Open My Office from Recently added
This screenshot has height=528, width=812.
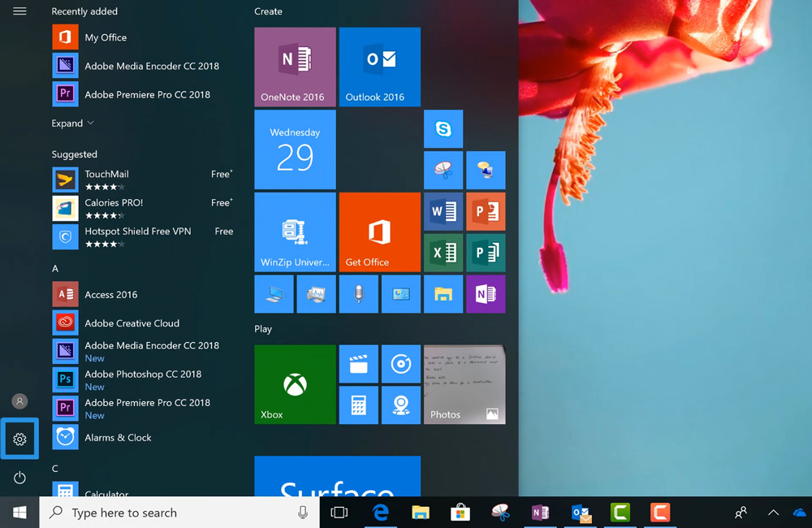tap(142, 37)
